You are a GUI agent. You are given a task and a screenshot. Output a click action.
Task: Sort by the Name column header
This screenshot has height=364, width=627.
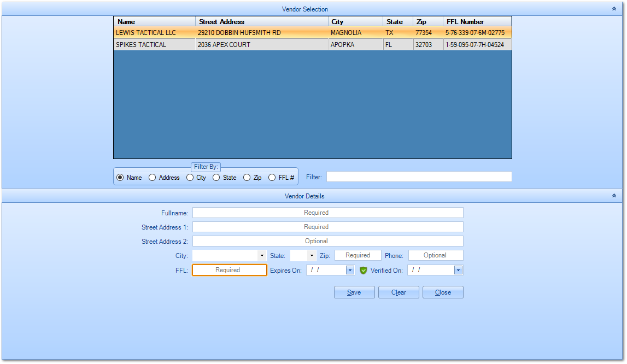pyautogui.click(x=154, y=22)
